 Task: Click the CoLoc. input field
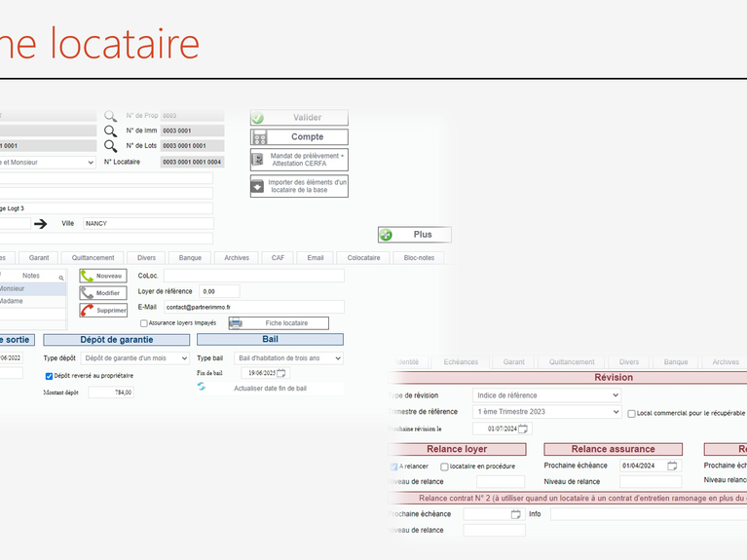tap(254, 276)
